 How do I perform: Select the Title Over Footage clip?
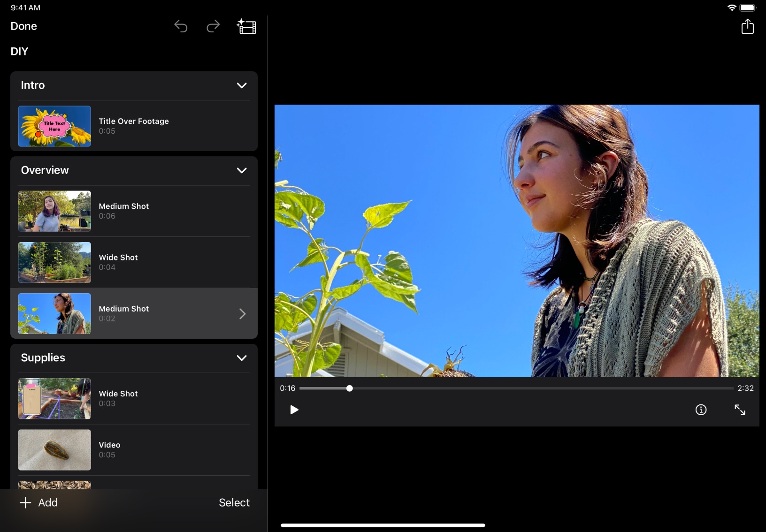(134, 126)
